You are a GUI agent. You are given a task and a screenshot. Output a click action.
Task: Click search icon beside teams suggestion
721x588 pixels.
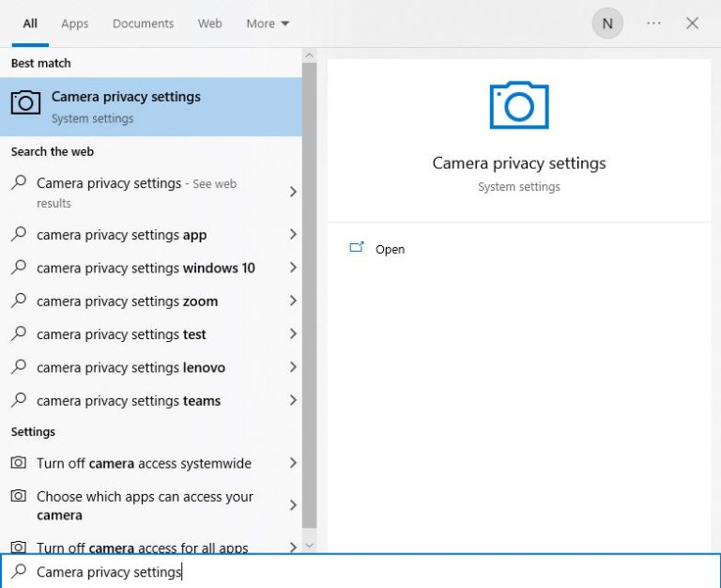click(x=19, y=399)
